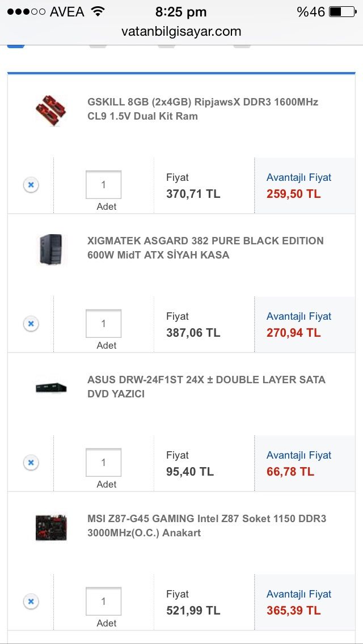Open the MSI motherboard product image

pyautogui.click(x=51, y=527)
